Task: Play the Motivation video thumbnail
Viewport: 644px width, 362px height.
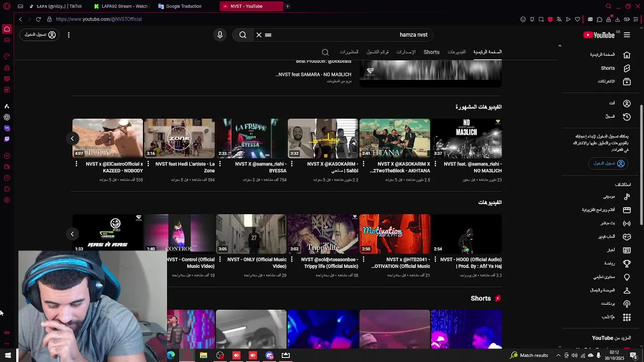Action: tap(395, 234)
